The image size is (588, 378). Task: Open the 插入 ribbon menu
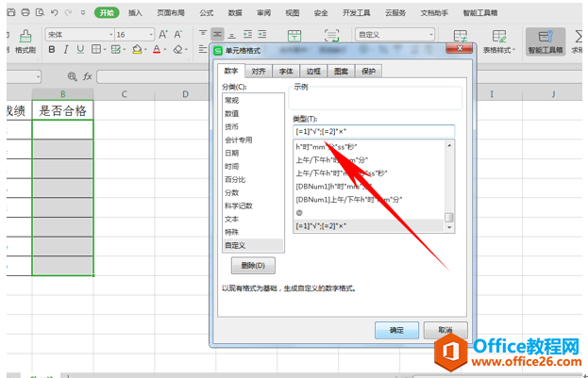[x=135, y=13]
